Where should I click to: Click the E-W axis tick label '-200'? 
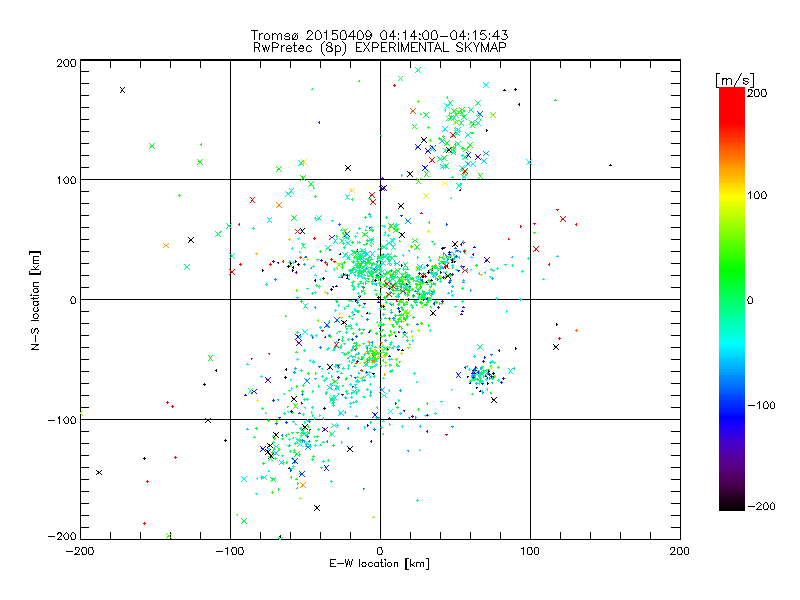point(80,551)
